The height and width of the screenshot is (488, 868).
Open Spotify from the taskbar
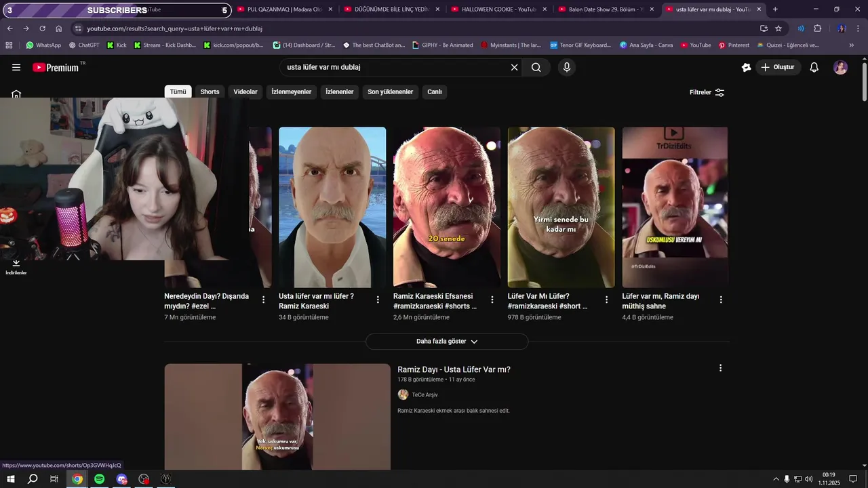point(100,479)
